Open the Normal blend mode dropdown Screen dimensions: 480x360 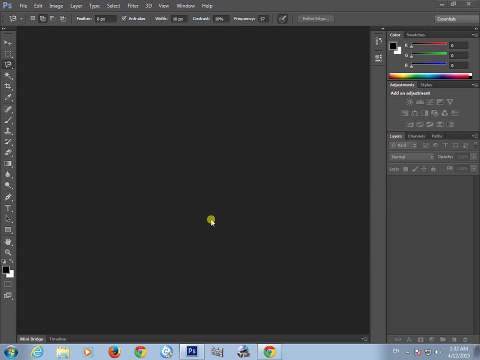click(x=412, y=157)
